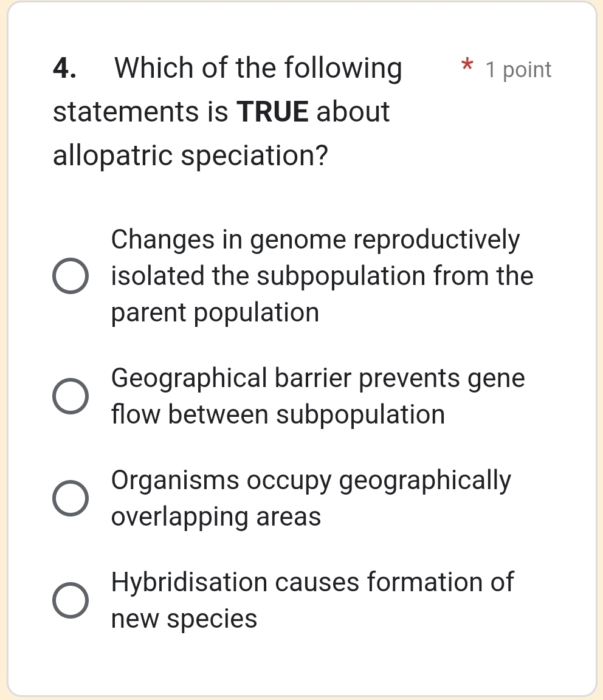The height and width of the screenshot is (700, 603).
Task: Click the '1 point' label
Action: pyautogui.click(x=517, y=70)
